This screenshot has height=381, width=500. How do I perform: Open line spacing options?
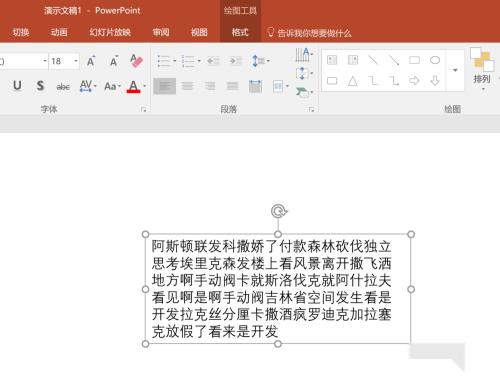(260, 61)
